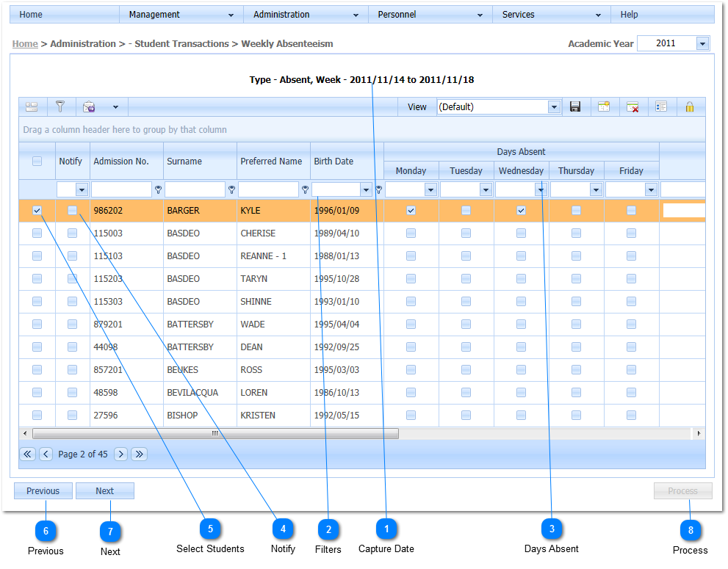
Task: Go to the first page of the grid
Action: click(x=27, y=454)
